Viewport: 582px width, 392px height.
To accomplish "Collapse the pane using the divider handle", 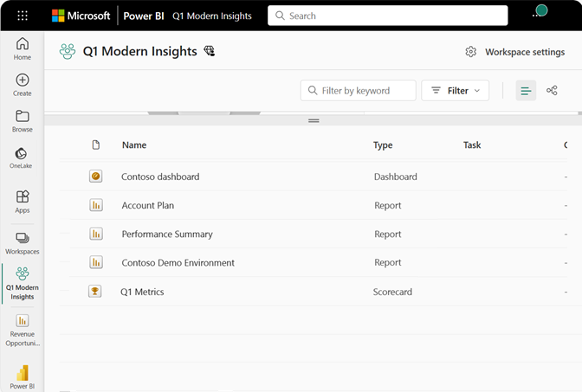I will click(314, 120).
